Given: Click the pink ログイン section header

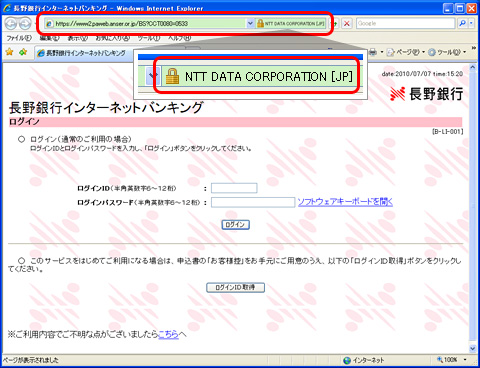Looking at the screenshot, I should point(235,122).
